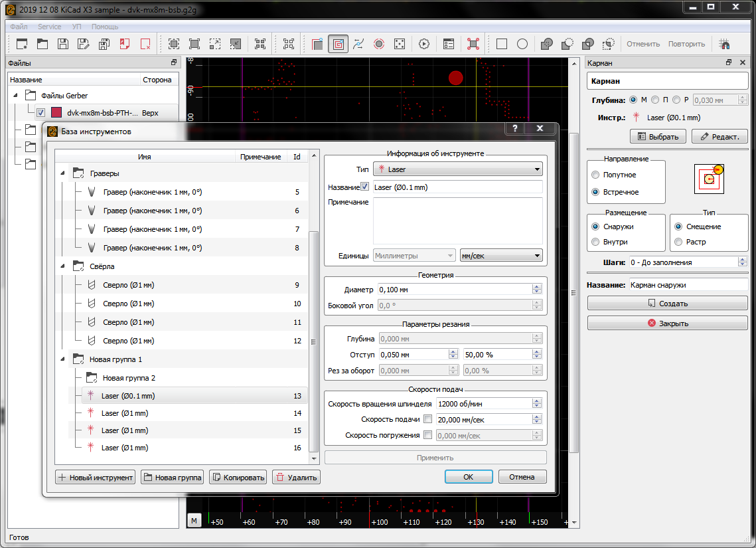Click the Создать button in Карман panel
This screenshot has height=548, width=756.
[667, 304]
